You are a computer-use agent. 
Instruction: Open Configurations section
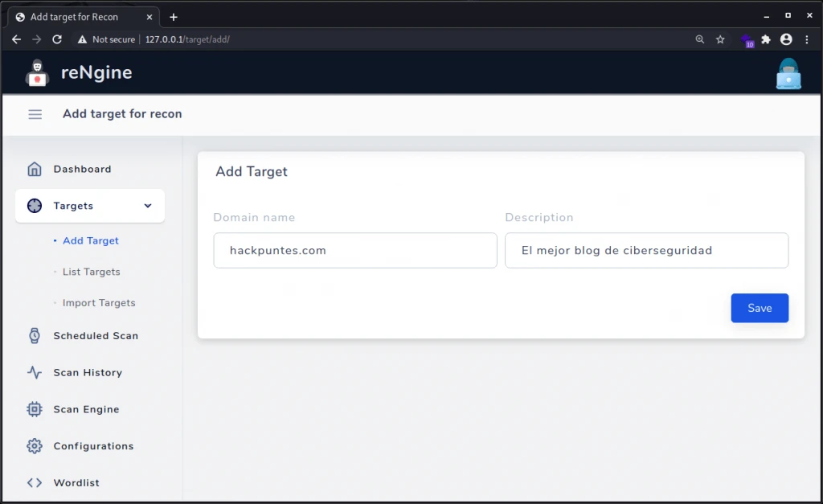coord(93,446)
